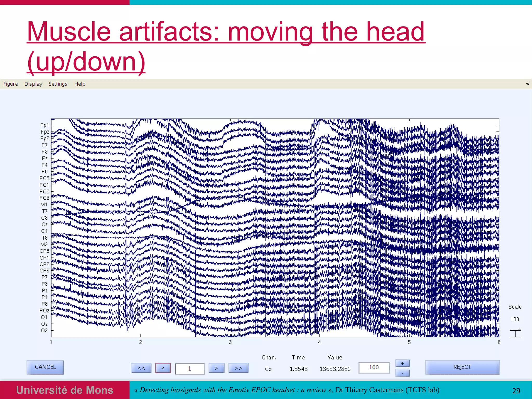
Task: Click the dock arrow icon in the menu bar
Action: coord(528,84)
